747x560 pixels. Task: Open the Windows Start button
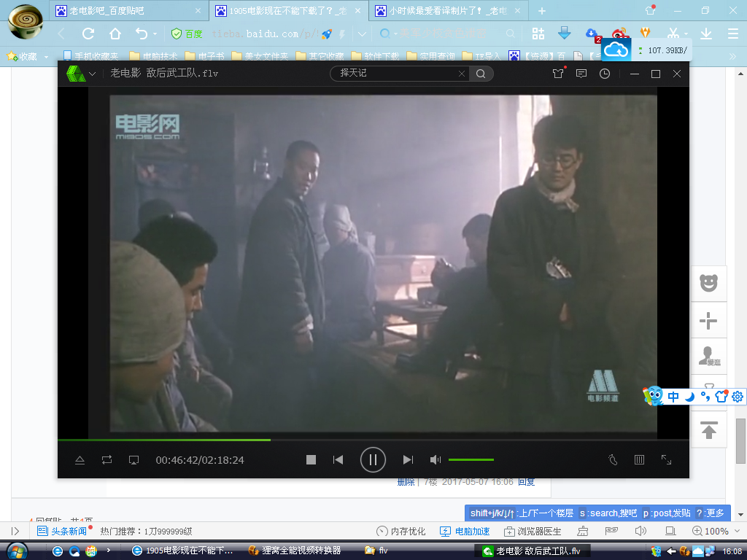point(18,551)
